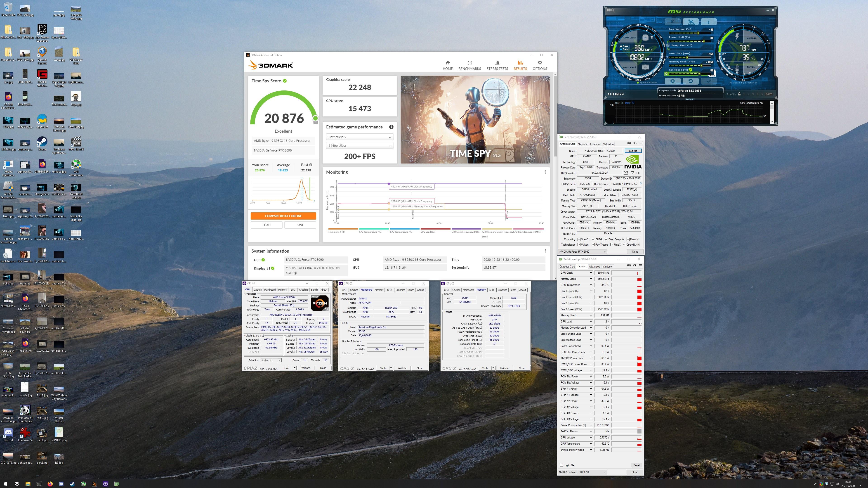The height and width of the screenshot is (488, 868).
Task: Click the Lookup button in GPU-Z
Action: [633, 151]
